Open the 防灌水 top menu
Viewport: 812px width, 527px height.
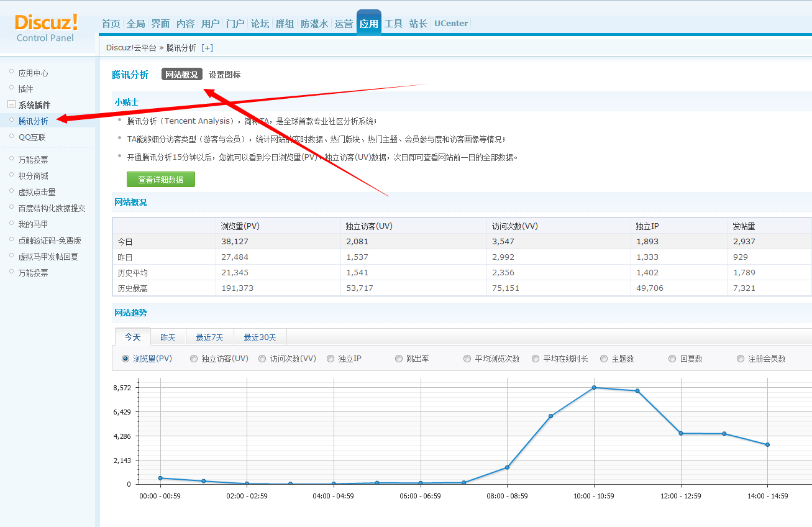pyautogui.click(x=314, y=24)
